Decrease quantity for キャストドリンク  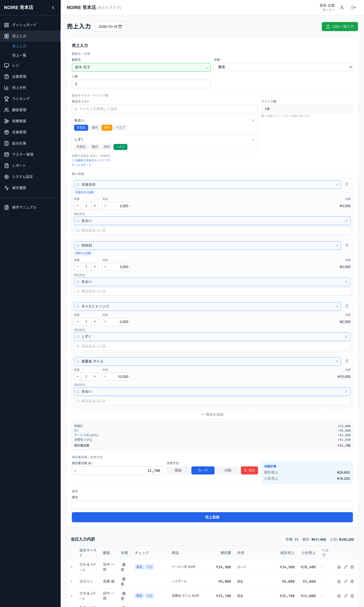coord(78,322)
